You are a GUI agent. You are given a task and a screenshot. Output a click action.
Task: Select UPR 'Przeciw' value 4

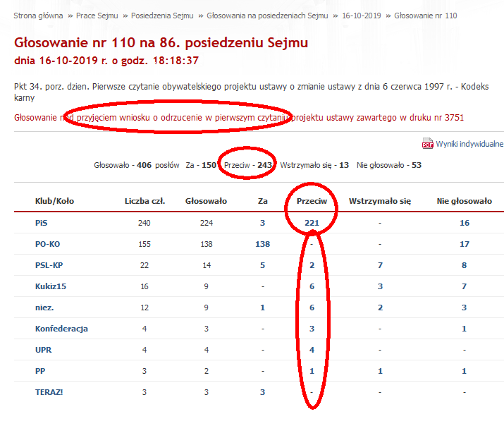tap(312, 350)
